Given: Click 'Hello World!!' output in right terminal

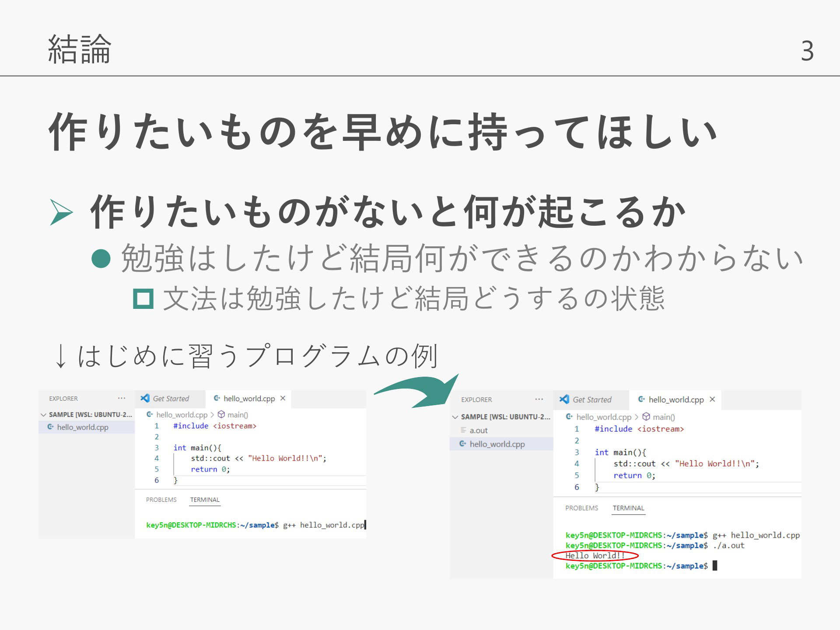Looking at the screenshot, I should pyautogui.click(x=595, y=556).
